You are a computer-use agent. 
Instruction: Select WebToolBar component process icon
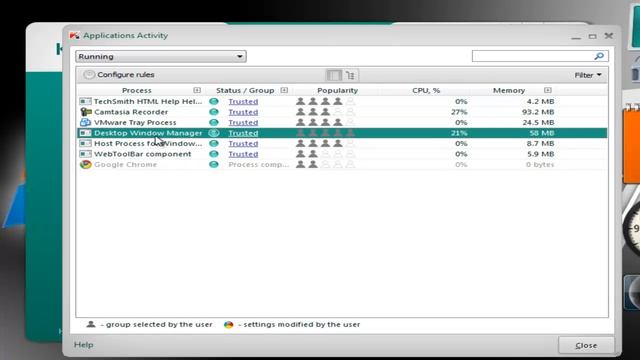pyautogui.click(x=85, y=154)
